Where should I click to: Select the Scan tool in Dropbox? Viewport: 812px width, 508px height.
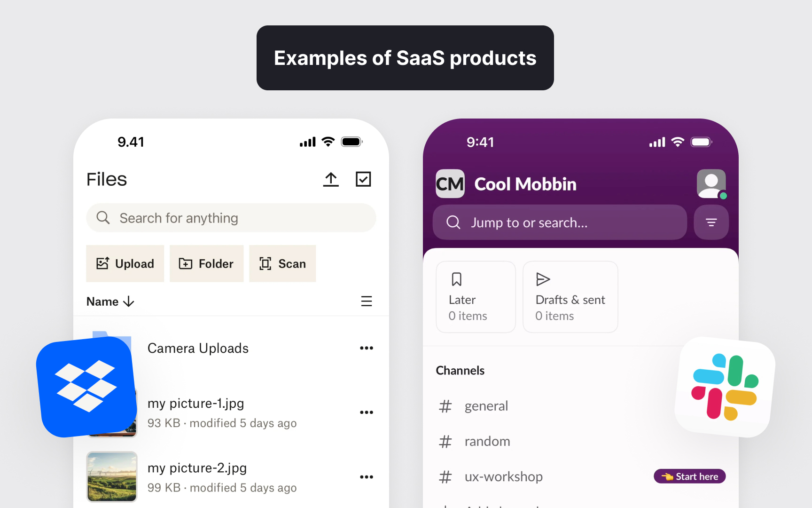282,263
